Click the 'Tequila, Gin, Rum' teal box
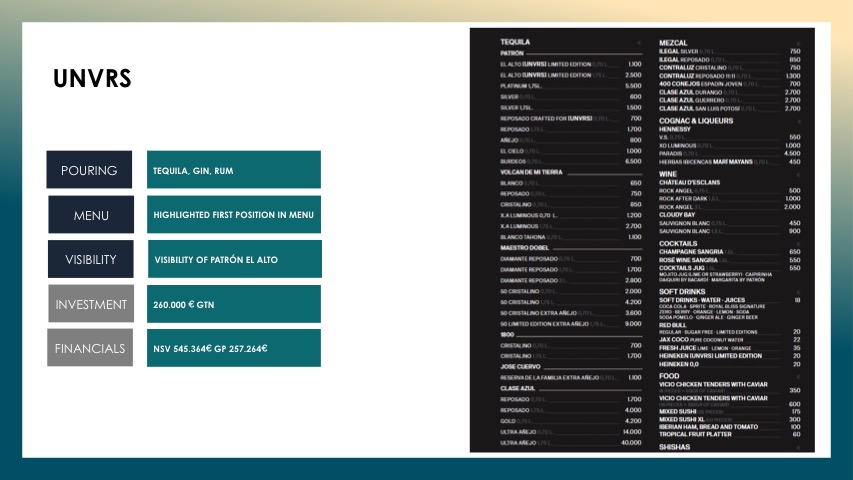Screen dimensions: 853x480 pyautogui.click(x=234, y=170)
